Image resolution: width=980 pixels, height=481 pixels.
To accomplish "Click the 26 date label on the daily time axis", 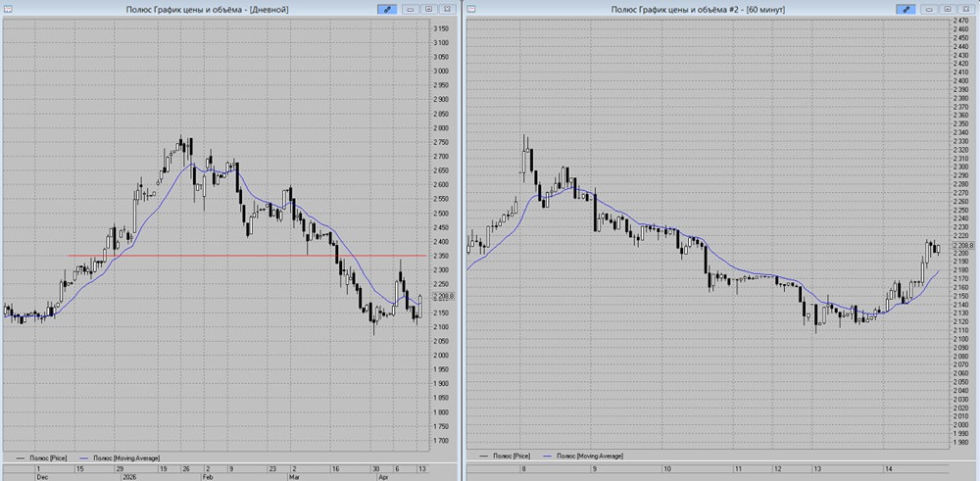I will 185,468.
